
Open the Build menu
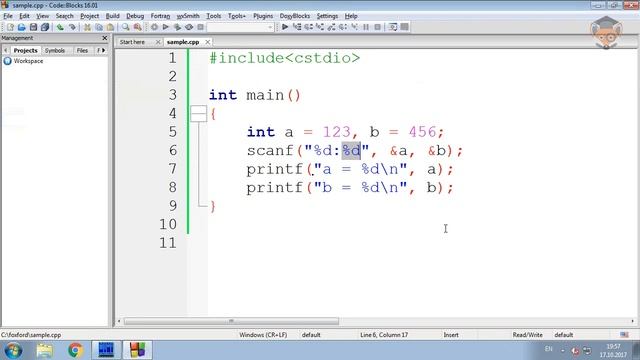[112, 16]
